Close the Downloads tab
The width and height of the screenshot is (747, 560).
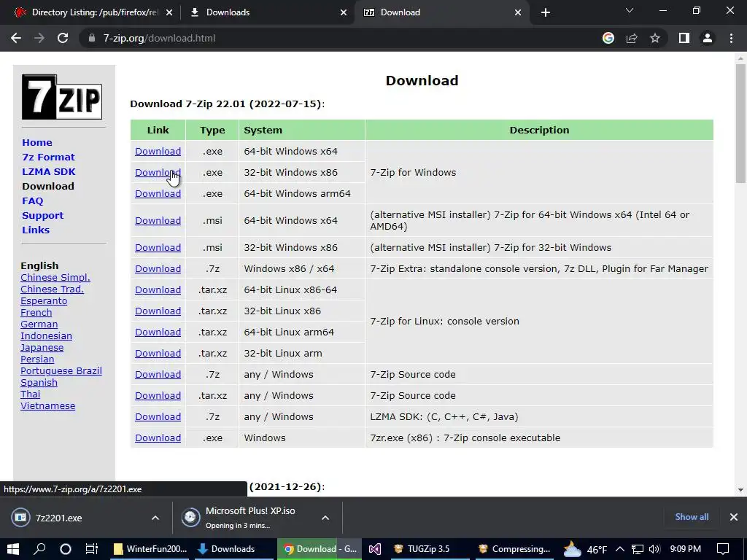(x=344, y=12)
